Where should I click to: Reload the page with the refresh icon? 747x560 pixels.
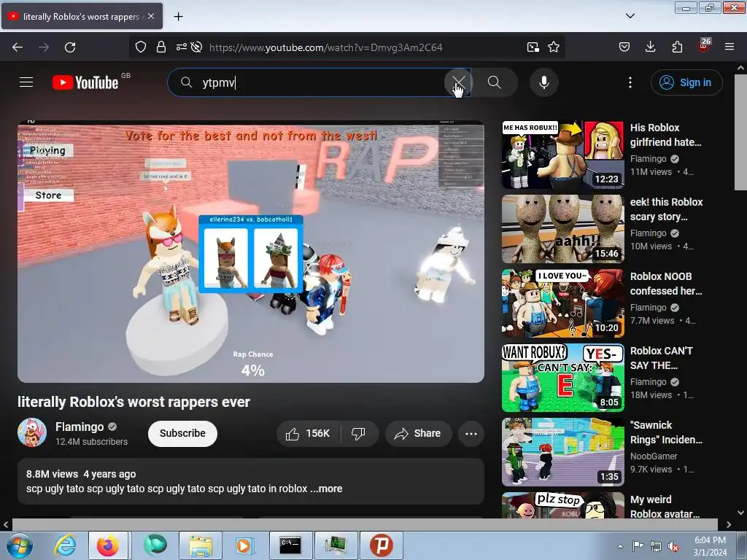tap(70, 47)
